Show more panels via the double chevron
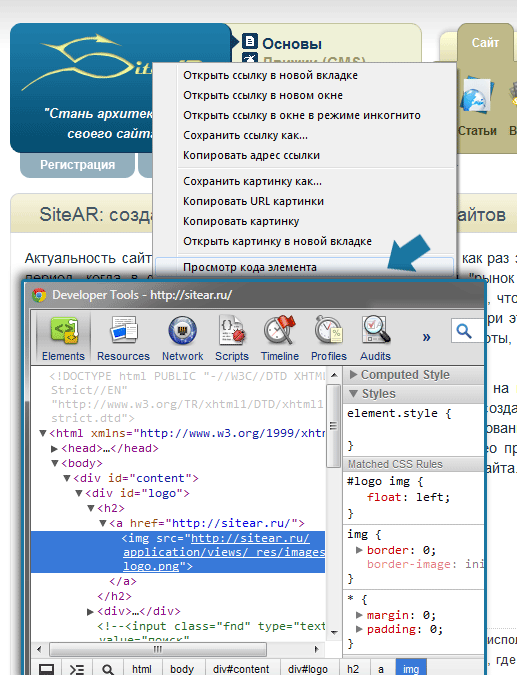Screen dimensions: 517x675 coord(426,337)
